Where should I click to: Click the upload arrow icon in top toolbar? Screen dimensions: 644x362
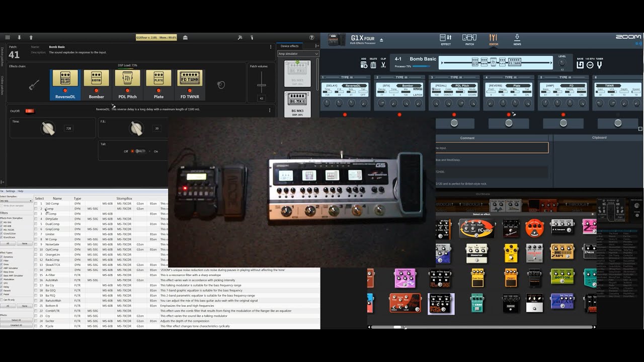tap(31, 37)
